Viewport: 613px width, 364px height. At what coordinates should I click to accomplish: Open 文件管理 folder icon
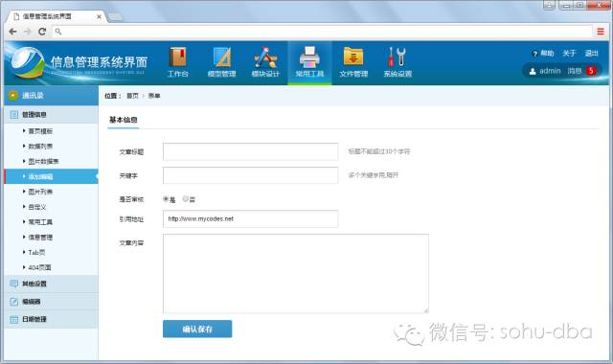pyautogui.click(x=353, y=57)
